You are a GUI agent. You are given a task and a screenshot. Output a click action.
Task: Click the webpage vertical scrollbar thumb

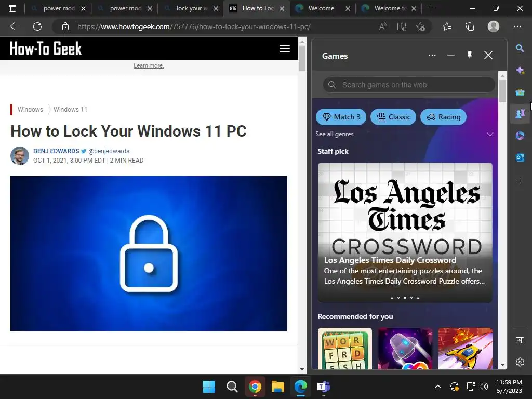click(302, 58)
